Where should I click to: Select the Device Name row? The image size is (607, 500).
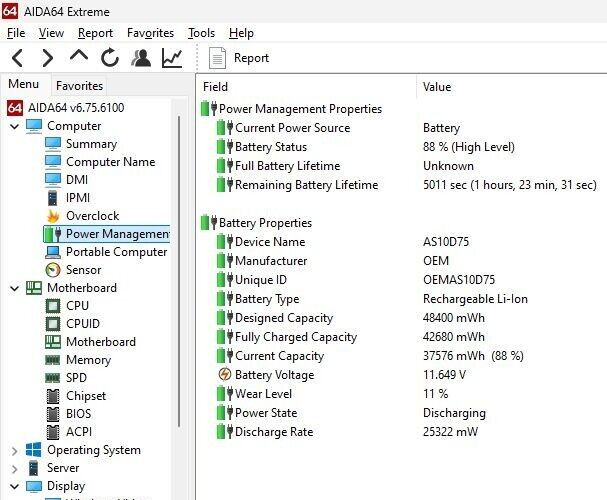point(403,242)
